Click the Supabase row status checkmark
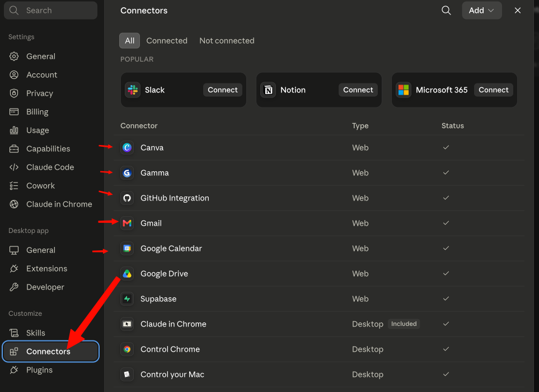The image size is (539, 392). (446, 299)
